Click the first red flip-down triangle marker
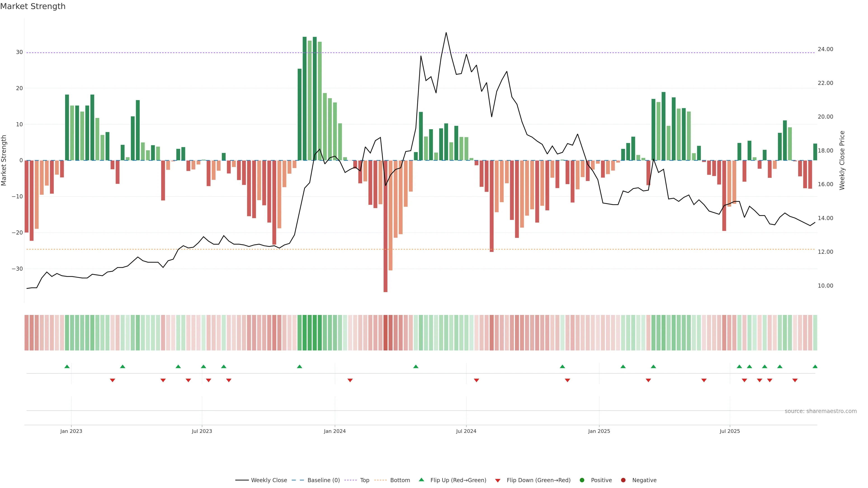 pos(113,380)
